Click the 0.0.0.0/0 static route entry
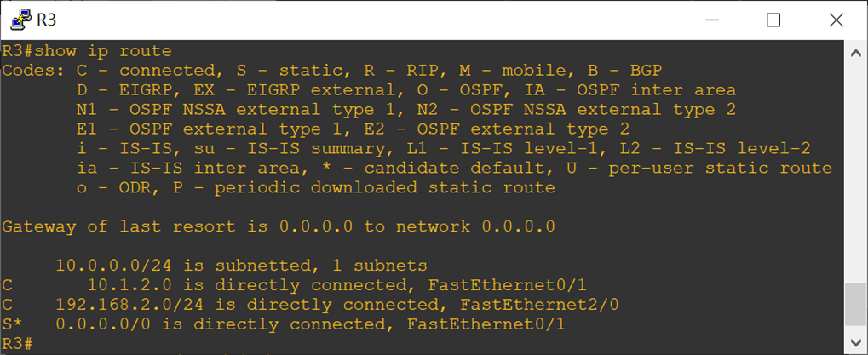Viewport: 868px width, 355px height. coord(284,324)
